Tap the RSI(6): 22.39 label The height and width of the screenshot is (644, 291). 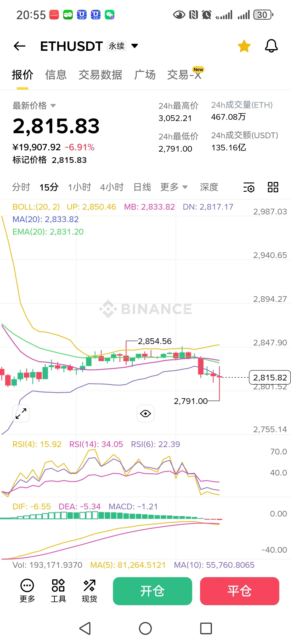pyautogui.click(x=155, y=444)
